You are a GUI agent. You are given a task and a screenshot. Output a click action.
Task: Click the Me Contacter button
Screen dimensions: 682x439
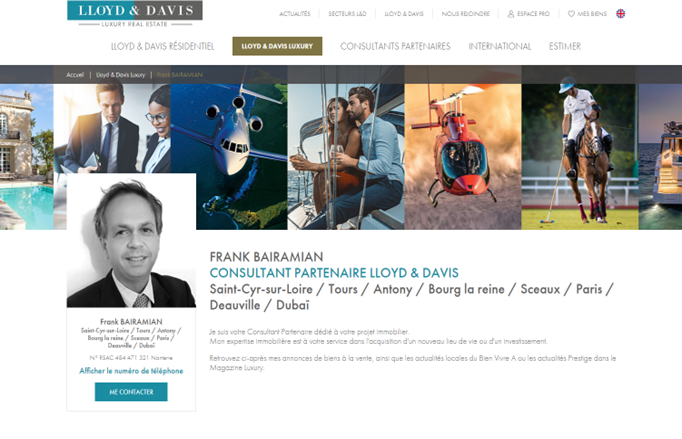131,392
